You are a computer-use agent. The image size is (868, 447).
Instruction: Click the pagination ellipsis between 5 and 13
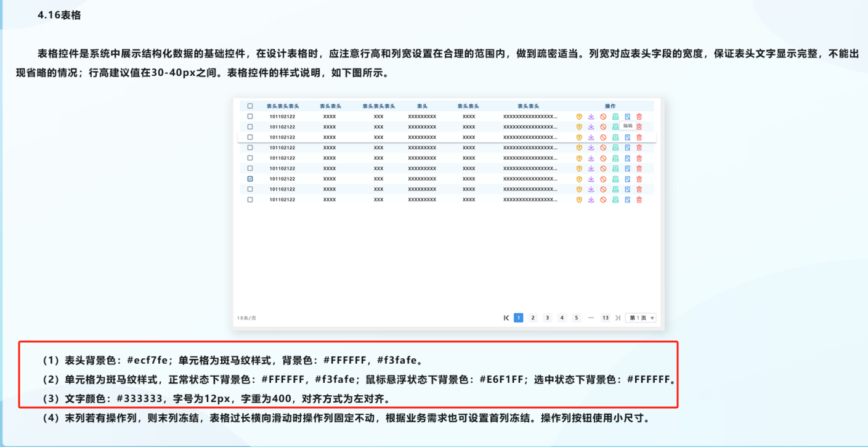[x=591, y=318]
